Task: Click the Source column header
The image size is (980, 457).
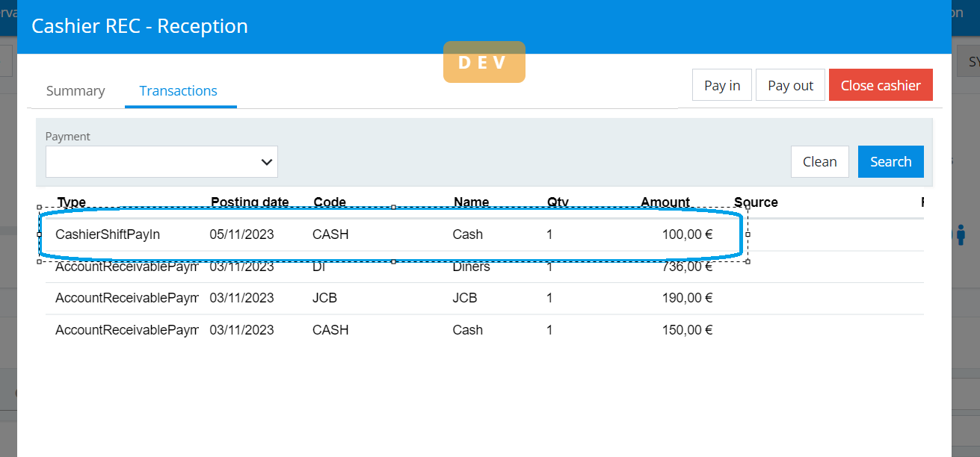Action: [x=756, y=202]
